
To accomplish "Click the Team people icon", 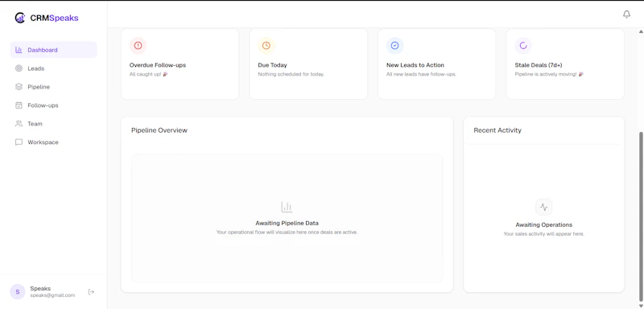I will [19, 123].
